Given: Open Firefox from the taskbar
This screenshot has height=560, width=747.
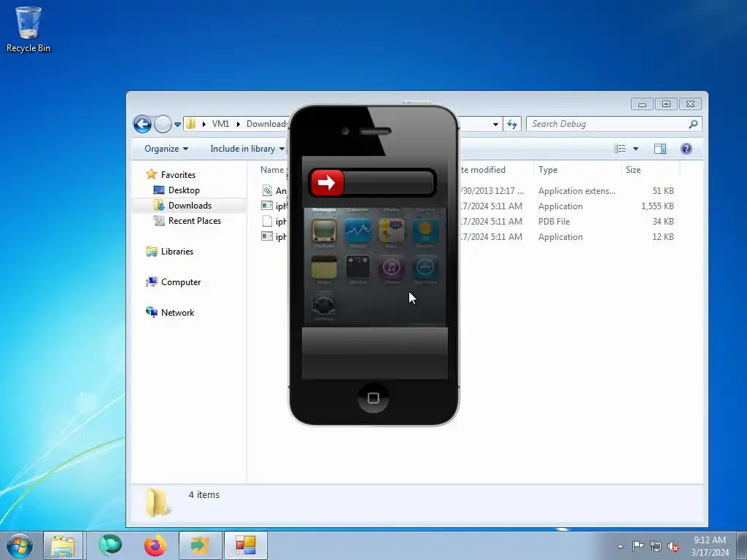Looking at the screenshot, I should (x=155, y=545).
